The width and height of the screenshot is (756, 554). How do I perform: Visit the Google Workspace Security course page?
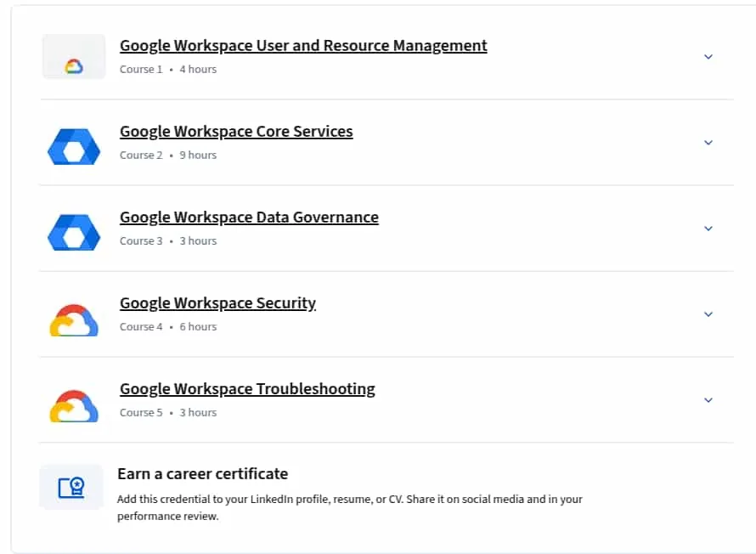point(218,302)
